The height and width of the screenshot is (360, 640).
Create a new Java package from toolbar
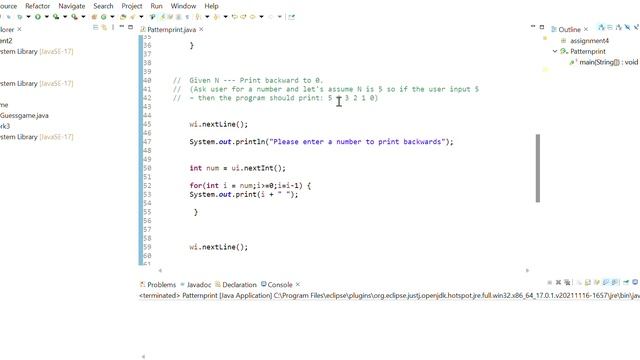[94, 17]
